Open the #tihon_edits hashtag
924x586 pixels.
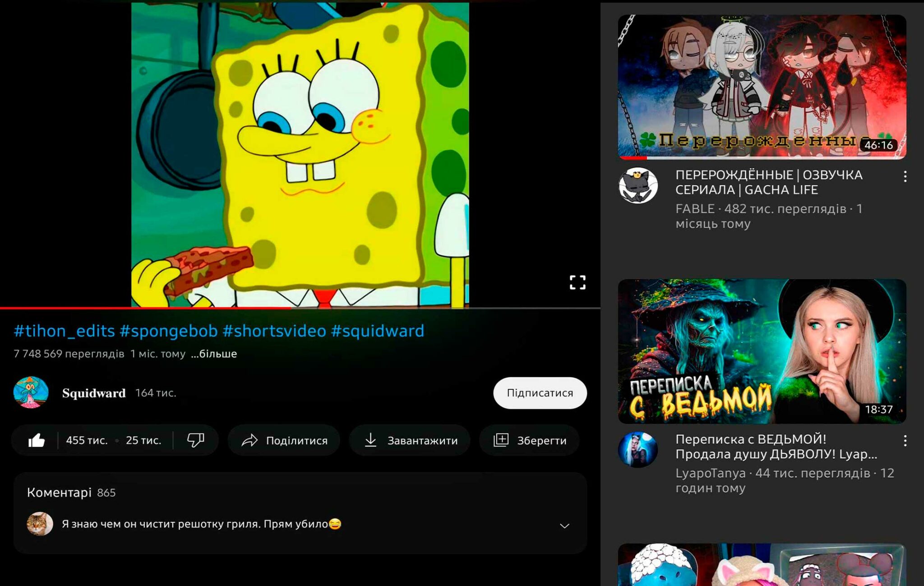[x=65, y=331]
